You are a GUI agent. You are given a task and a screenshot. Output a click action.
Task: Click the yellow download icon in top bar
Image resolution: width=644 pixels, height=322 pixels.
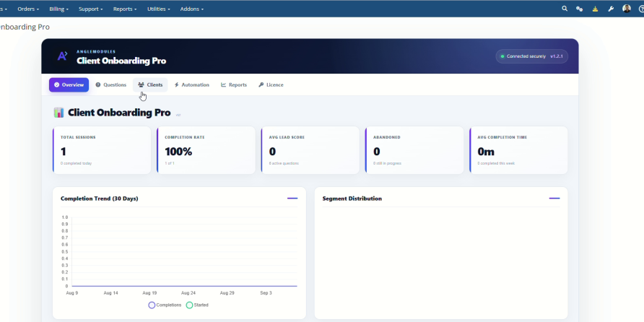pos(595,9)
